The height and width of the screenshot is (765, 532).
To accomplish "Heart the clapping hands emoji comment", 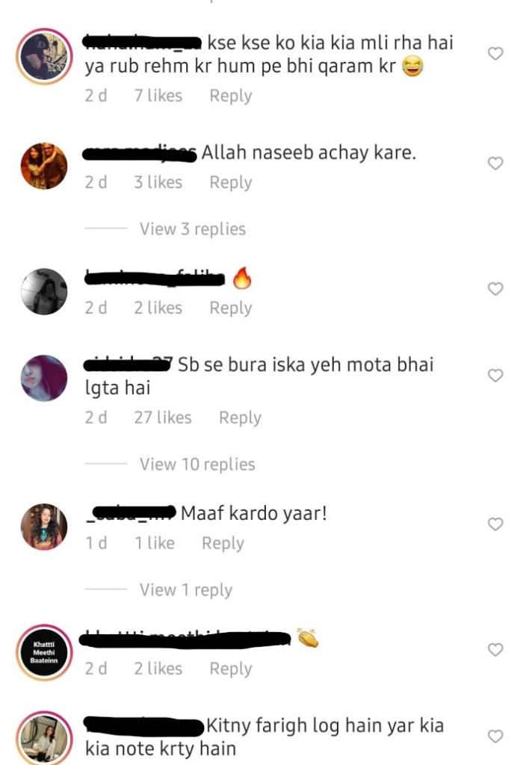I will click(495, 649).
